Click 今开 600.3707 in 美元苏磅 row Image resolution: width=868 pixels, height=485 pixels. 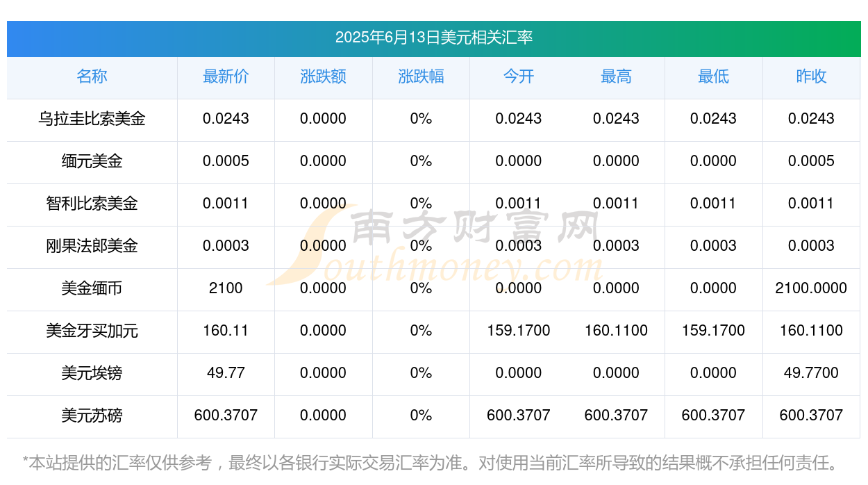click(519, 416)
